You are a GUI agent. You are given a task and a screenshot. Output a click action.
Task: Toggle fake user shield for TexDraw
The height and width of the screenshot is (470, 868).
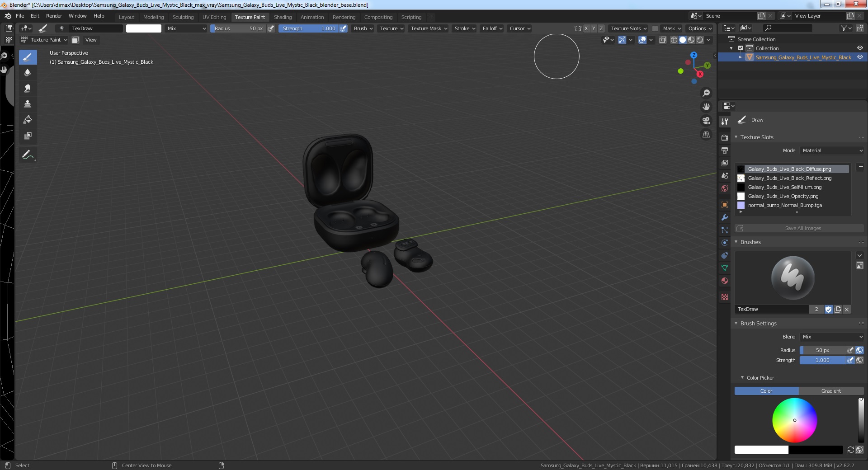coord(828,310)
